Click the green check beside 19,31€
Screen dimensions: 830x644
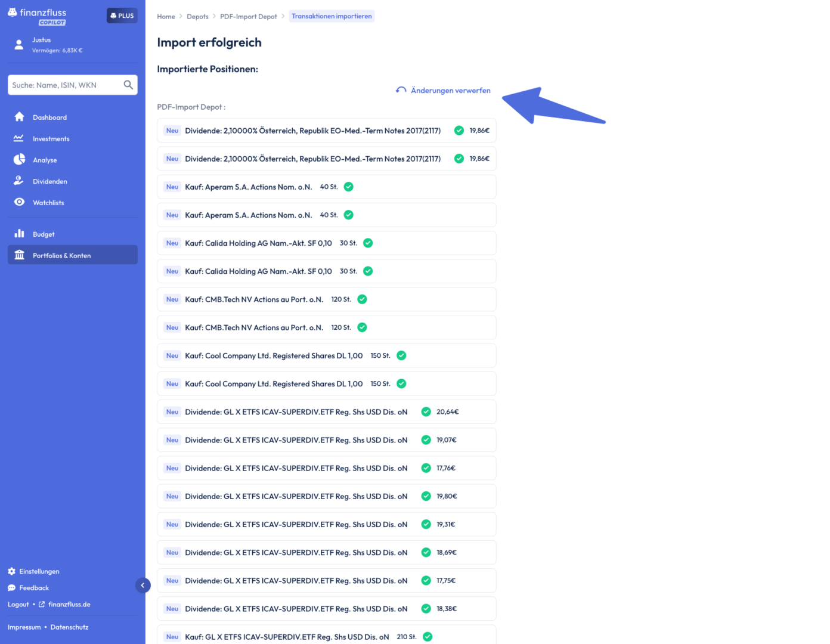point(426,524)
